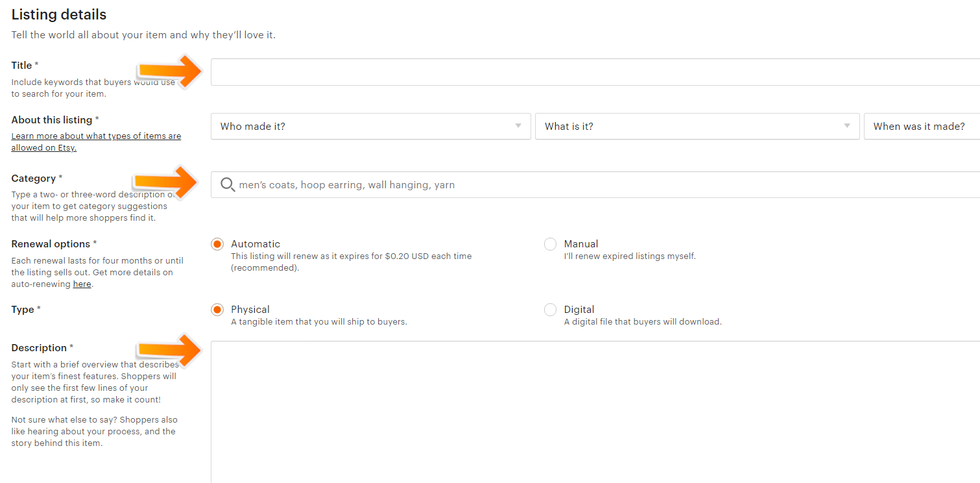Select Automatic renewal option
This screenshot has height=483, width=980.
pyautogui.click(x=217, y=245)
